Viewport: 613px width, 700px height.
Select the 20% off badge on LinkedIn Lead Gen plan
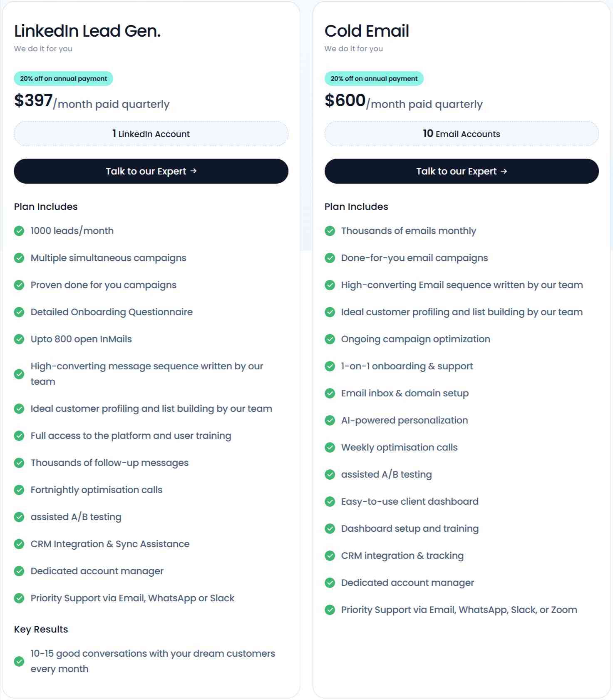(x=63, y=78)
